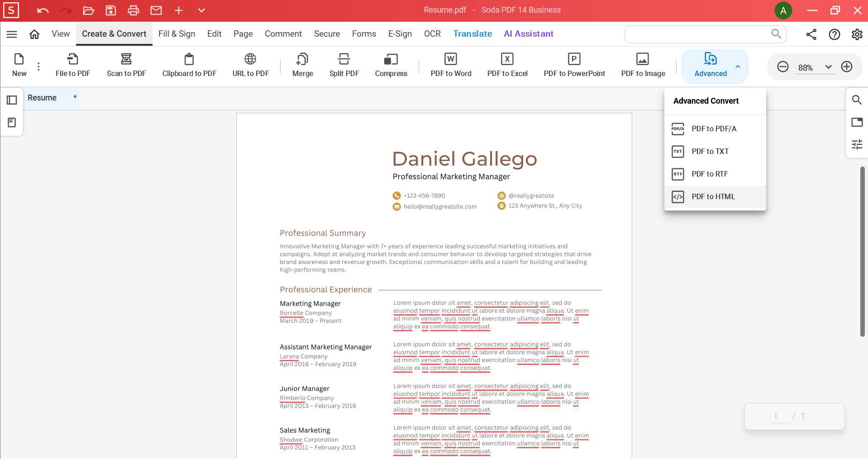Select the File to PDF tool
The width and height of the screenshot is (868, 459).
(72, 65)
